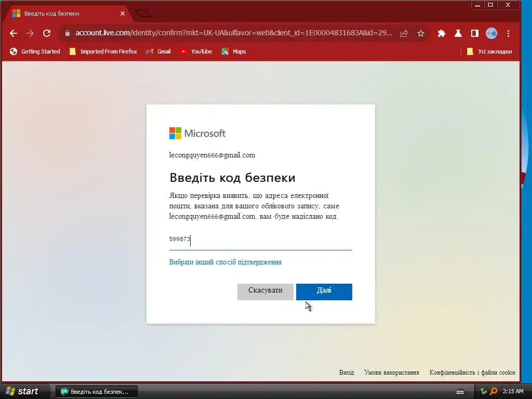Click the Введіть код безпеки heading
This screenshot has width=532, height=399.
coord(232,178)
